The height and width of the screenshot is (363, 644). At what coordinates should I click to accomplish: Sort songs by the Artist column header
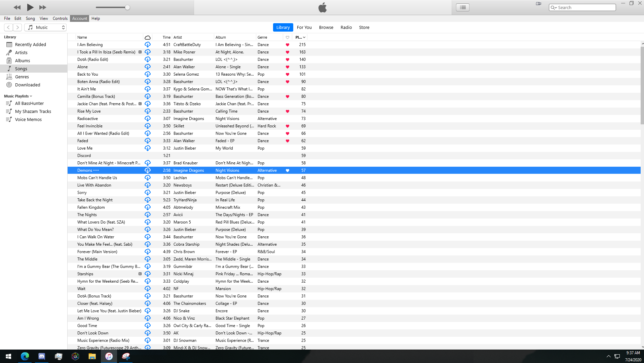[x=193, y=37]
